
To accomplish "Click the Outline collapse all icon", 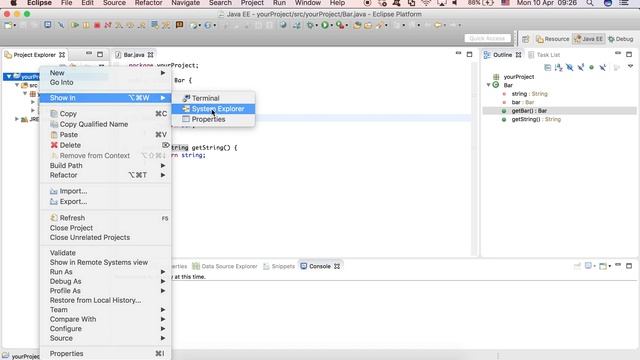I will [548, 67].
